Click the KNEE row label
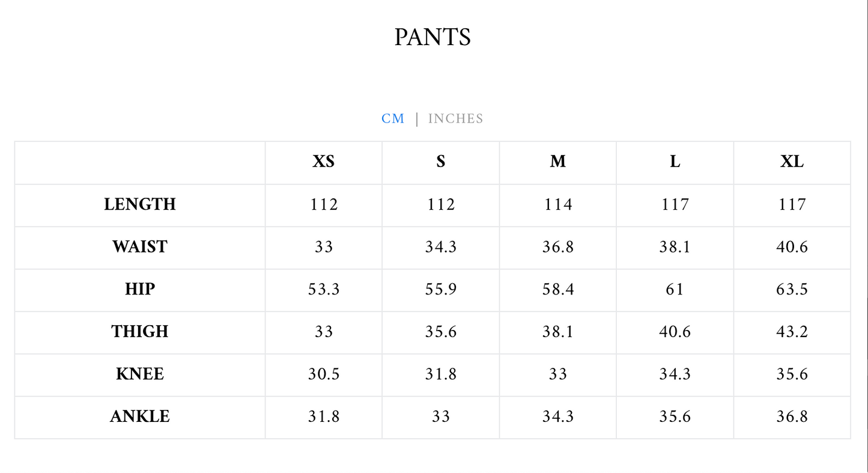Image resolution: width=868 pixels, height=473 pixels. (140, 374)
